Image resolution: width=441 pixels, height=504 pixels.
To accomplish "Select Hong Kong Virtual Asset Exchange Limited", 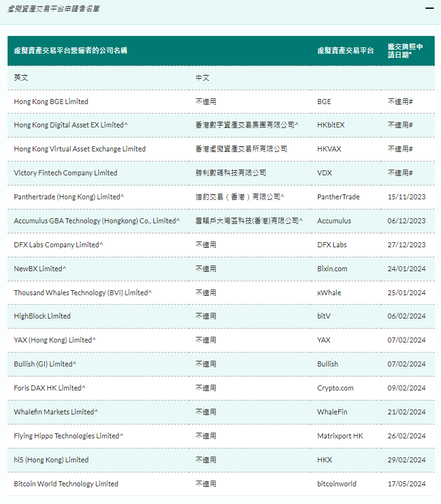I will point(79,149).
